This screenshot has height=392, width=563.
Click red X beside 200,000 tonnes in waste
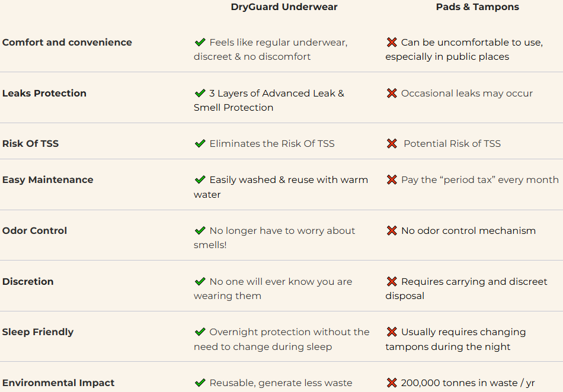[x=392, y=383]
